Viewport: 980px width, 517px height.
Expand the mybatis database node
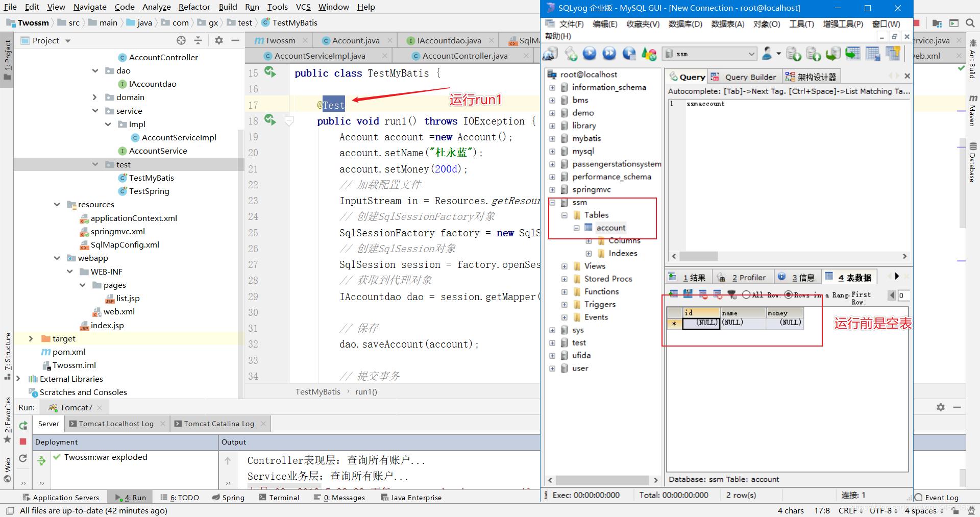(x=552, y=139)
